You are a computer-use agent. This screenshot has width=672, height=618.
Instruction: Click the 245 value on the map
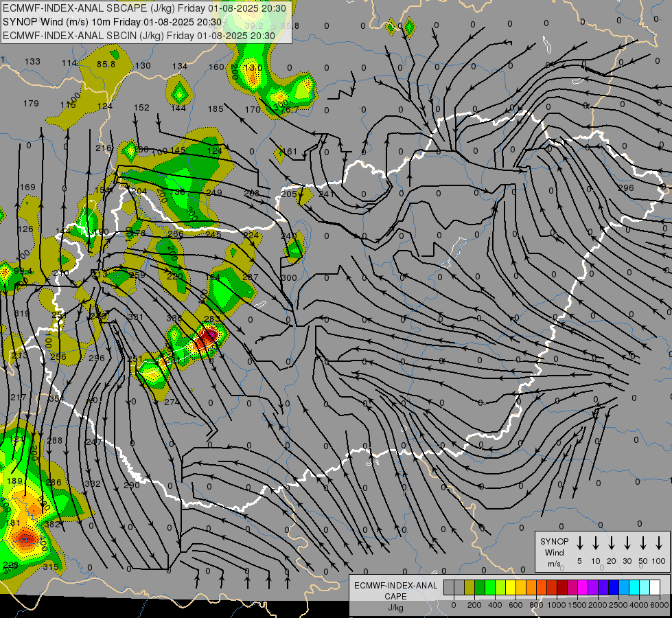pyautogui.click(x=213, y=234)
